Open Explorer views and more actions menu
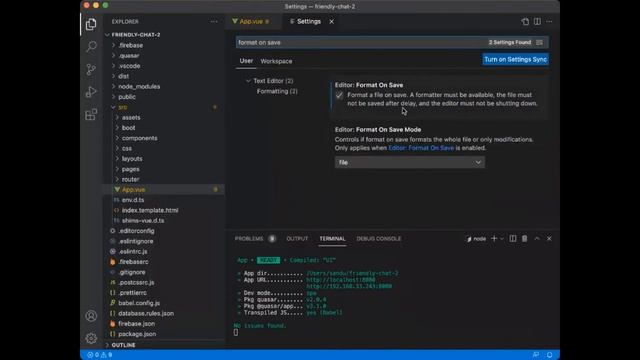The width and height of the screenshot is (640, 360). (213, 22)
